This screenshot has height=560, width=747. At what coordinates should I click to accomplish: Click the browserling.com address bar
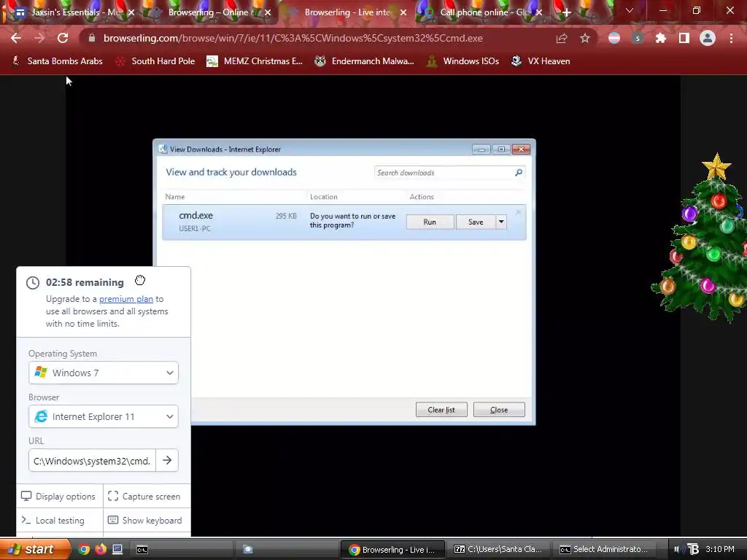[x=293, y=38]
